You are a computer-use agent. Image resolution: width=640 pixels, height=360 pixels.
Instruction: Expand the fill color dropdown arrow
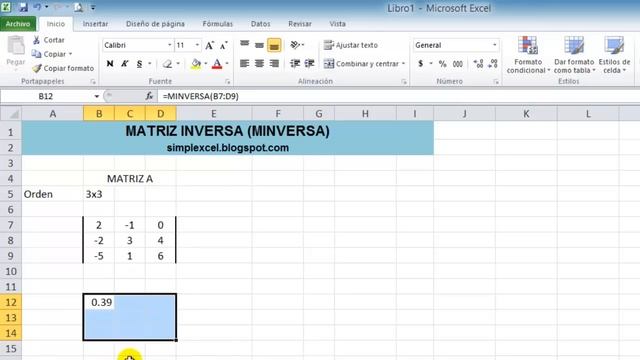[206, 64]
